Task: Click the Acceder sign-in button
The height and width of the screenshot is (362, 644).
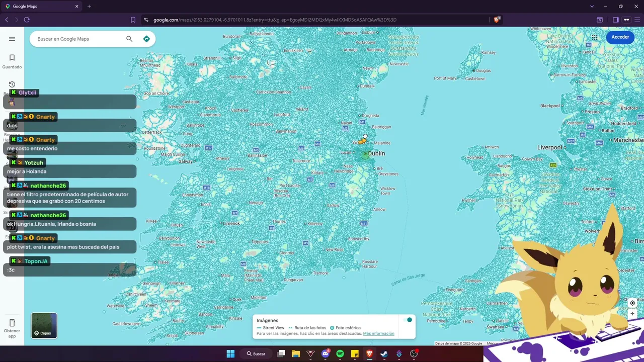Action: coord(620,37)
